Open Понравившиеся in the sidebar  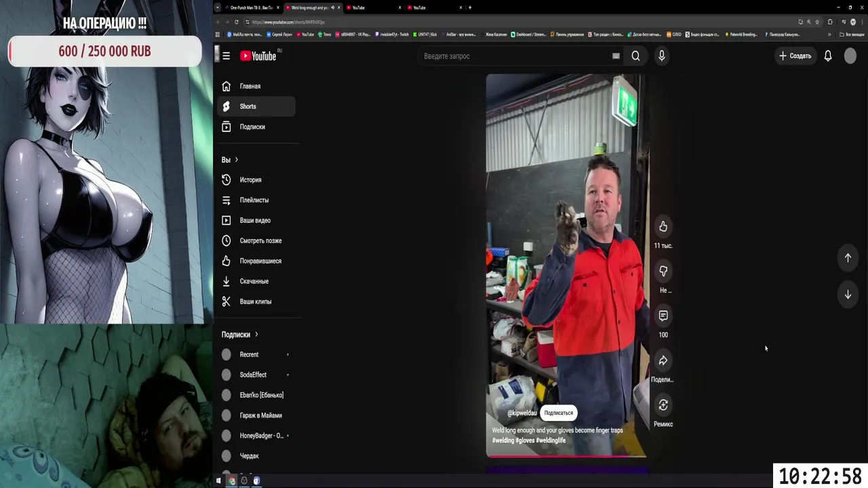[256, 261]
